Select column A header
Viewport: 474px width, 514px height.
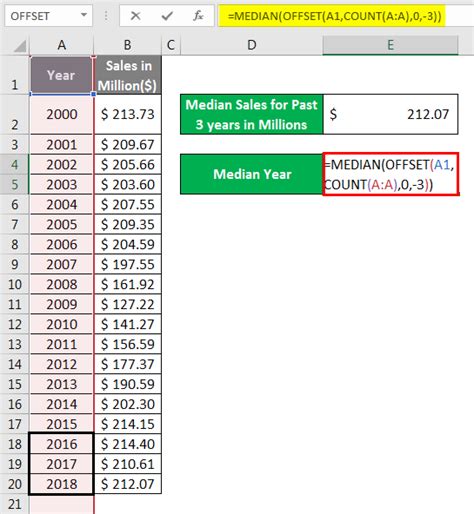tap(61, 45)
